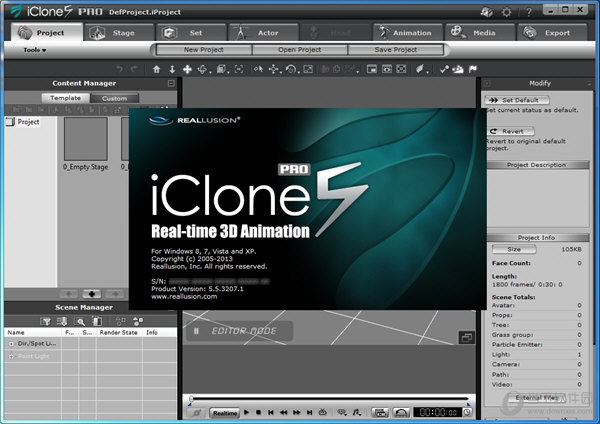Click the flag icon in the toolbar
Viewport: 600px width, 424px height.
472,69
